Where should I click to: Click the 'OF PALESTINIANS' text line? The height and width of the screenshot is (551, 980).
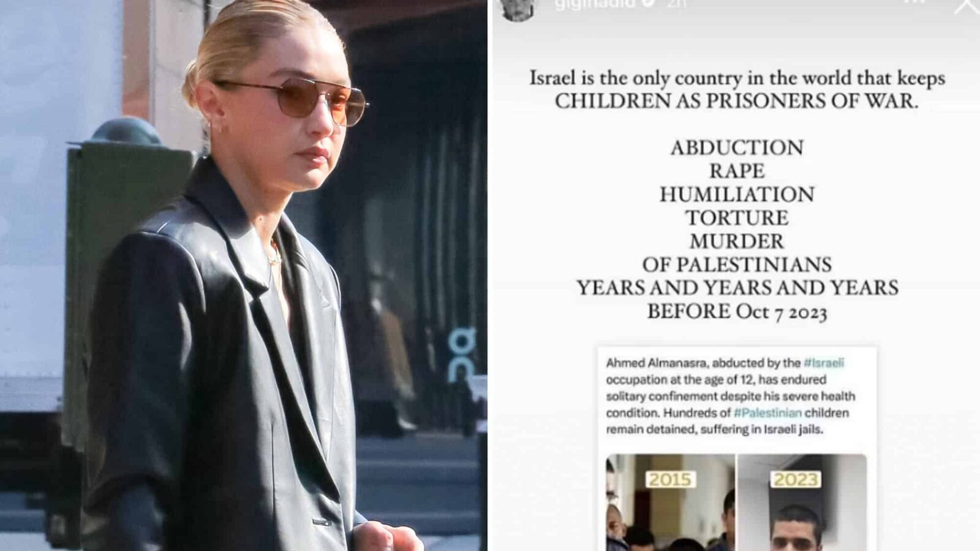pos(737,264)
